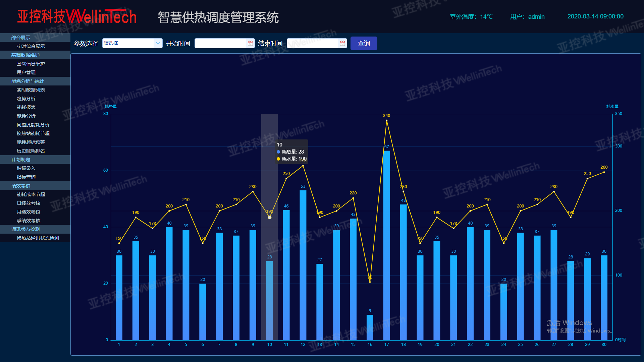This screenshot has height=362, width=644.
Task: Select 能耗成本节超 in sidebar
Action: [35, 194]
